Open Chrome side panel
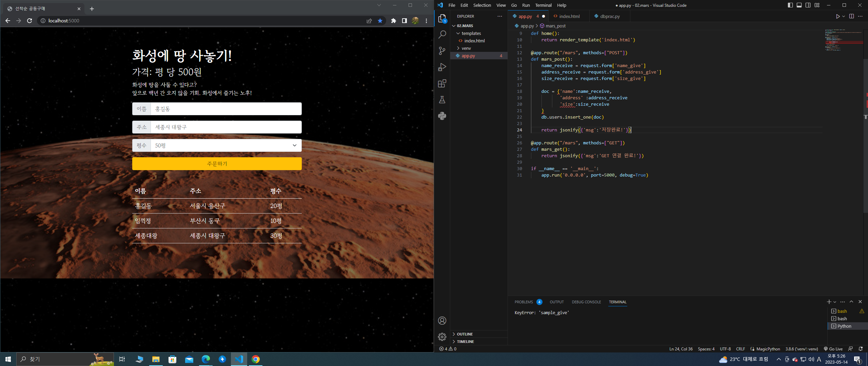Screen dimensions: 868x366 click(404, 21)
